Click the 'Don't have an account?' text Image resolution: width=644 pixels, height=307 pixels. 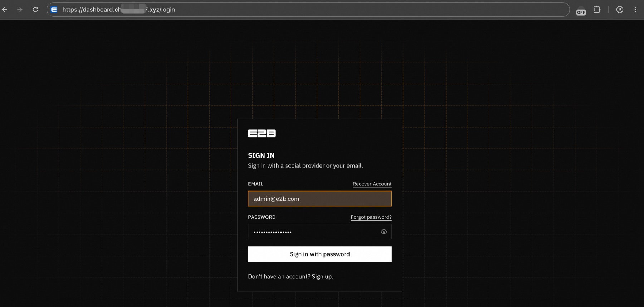tap(279, 277)
